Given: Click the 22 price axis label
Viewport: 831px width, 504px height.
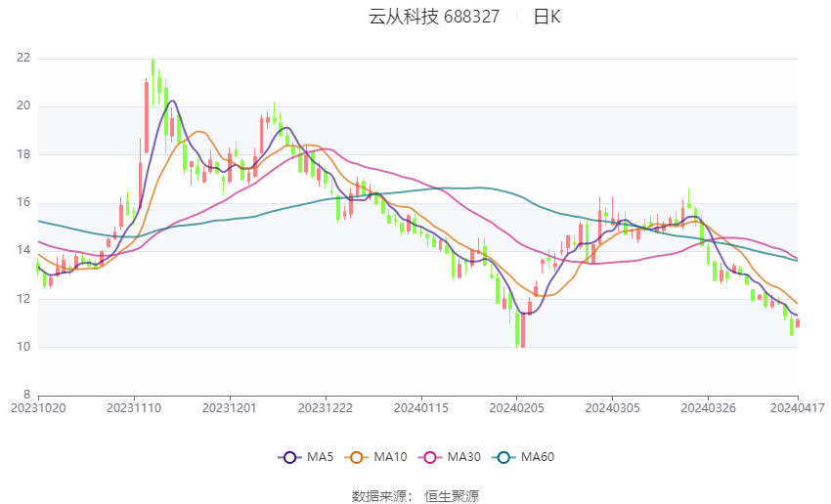Looking at the screenshot, I should click(x=23, y=58).
